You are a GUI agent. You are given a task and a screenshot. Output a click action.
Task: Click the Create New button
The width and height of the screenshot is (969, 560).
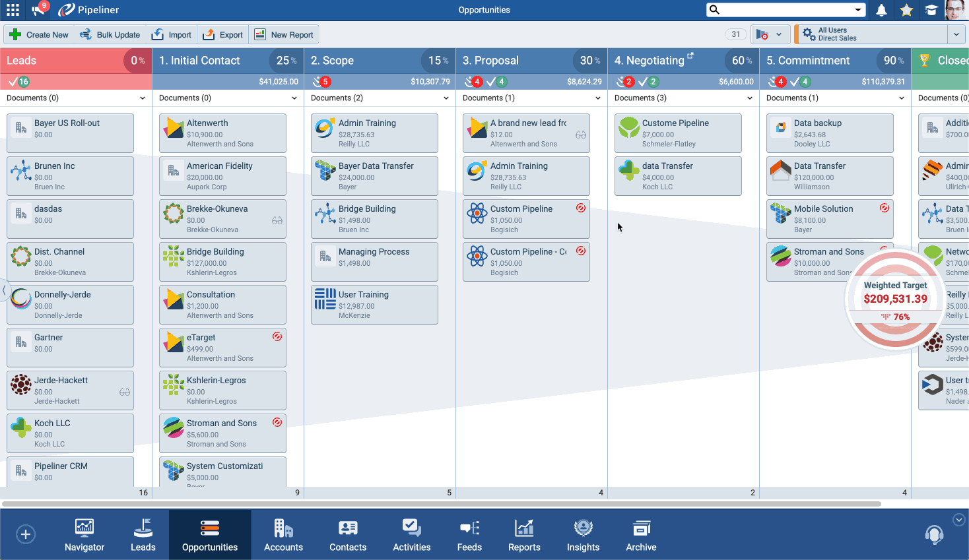click(38, 34)
